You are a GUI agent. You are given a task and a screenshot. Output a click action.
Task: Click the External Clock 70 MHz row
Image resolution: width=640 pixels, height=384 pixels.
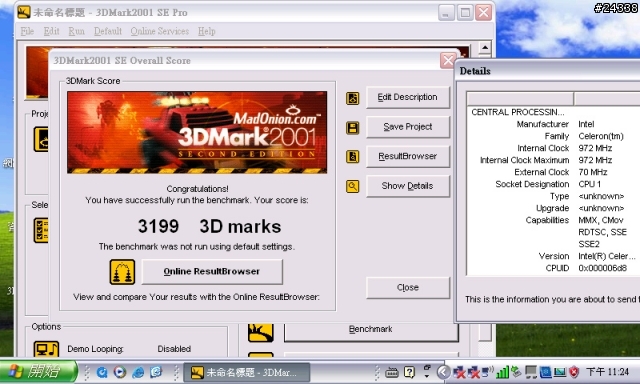[x=553, y=172]
